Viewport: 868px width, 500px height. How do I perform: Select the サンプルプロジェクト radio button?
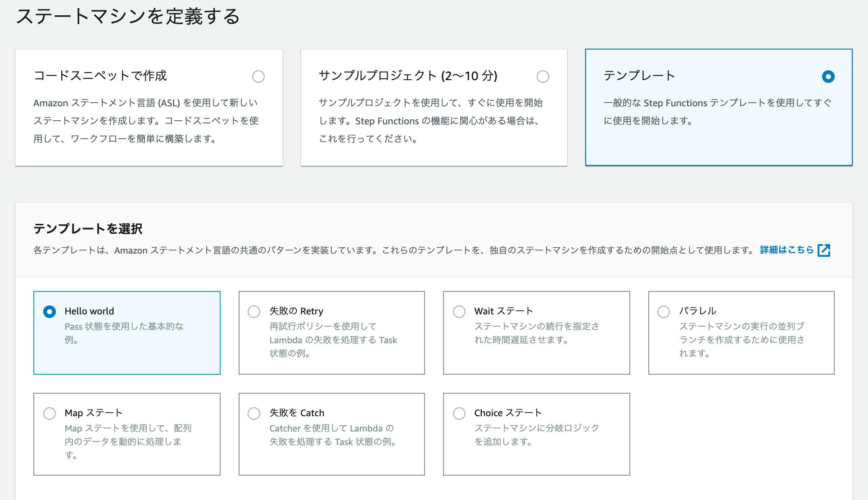click(x=543, y=77)
